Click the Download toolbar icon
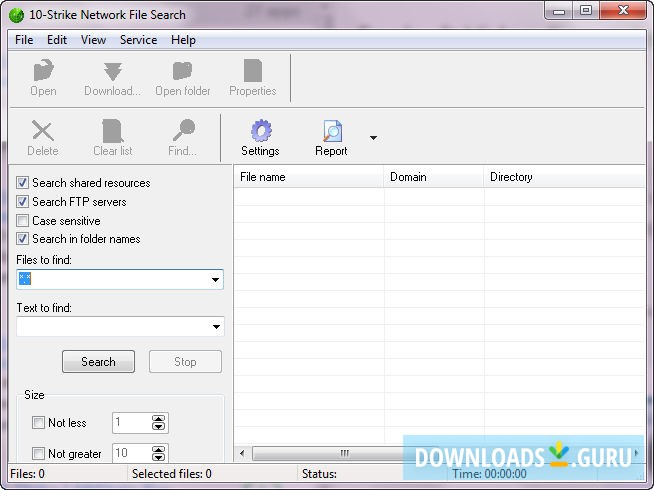Image resolution: width=654 pixels, height=490 pixels. click(113, 71)
